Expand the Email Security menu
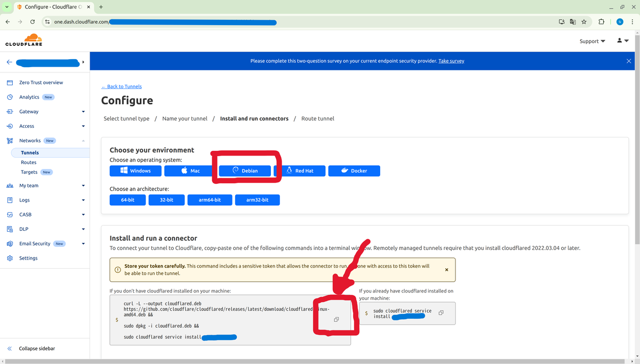 pos(83,244)
